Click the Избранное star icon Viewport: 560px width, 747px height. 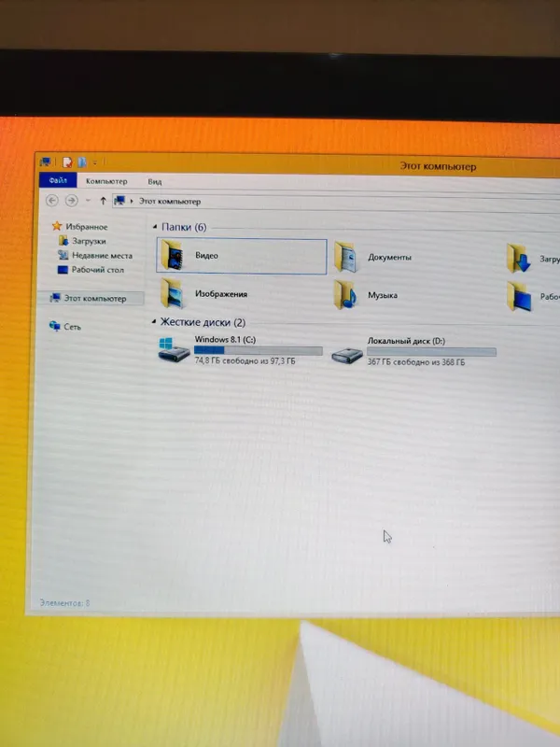tap(57, 226)
